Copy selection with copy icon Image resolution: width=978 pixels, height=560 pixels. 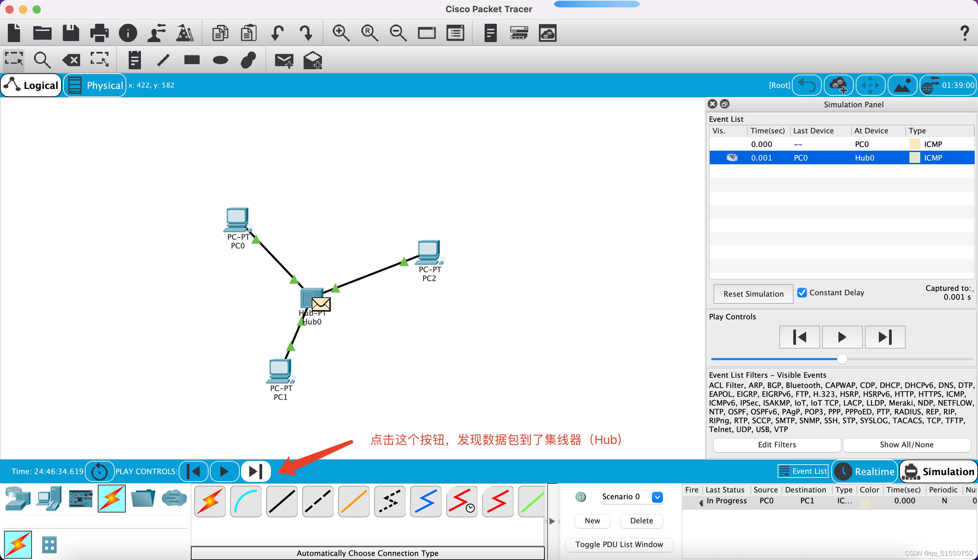[x=220, y=33]
